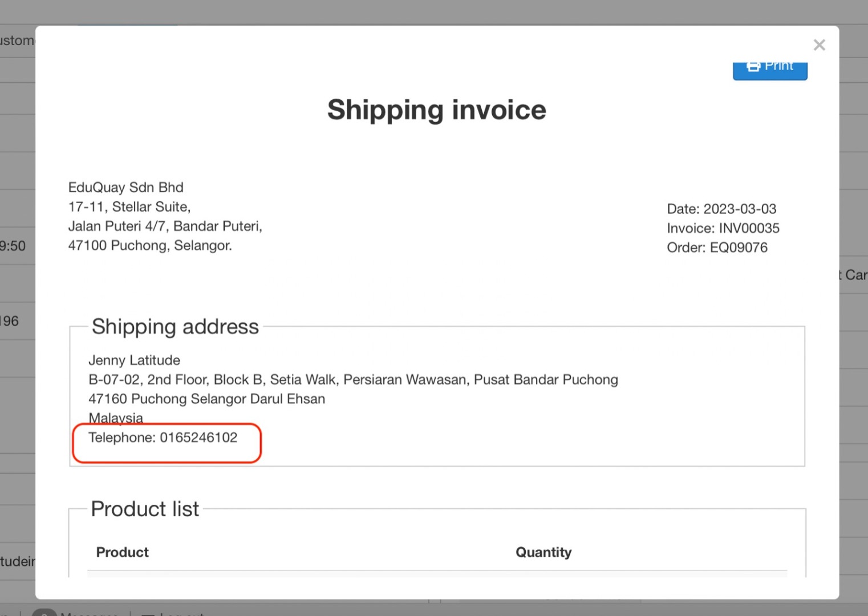Click the Jalan Puteri 4/7 address line

pos(165,226)
